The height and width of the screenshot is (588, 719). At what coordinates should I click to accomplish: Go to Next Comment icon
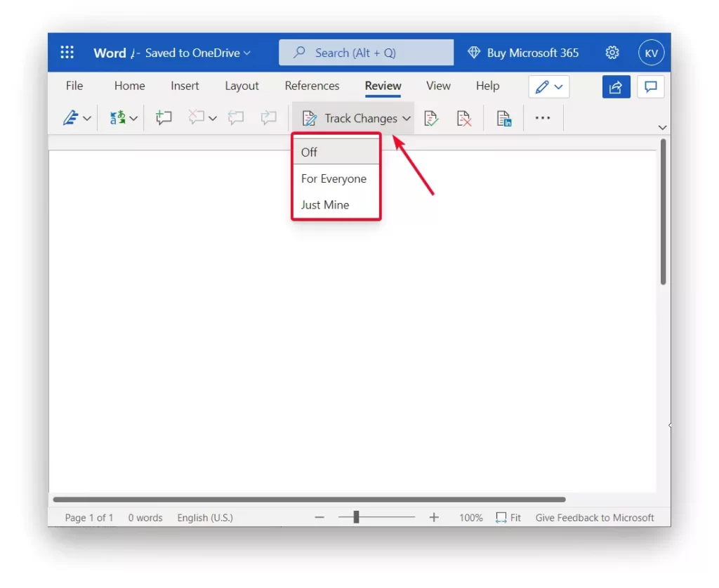tap(268, 118)
